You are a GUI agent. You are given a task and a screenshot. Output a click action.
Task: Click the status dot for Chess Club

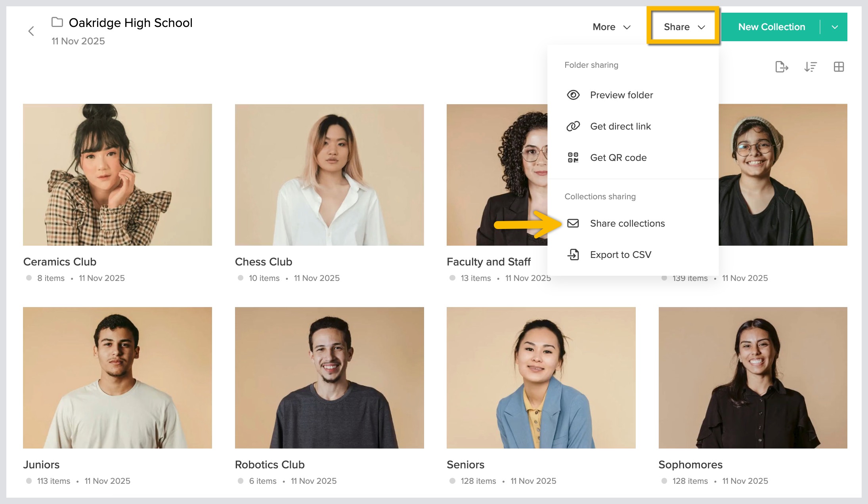tap(241, 278)
